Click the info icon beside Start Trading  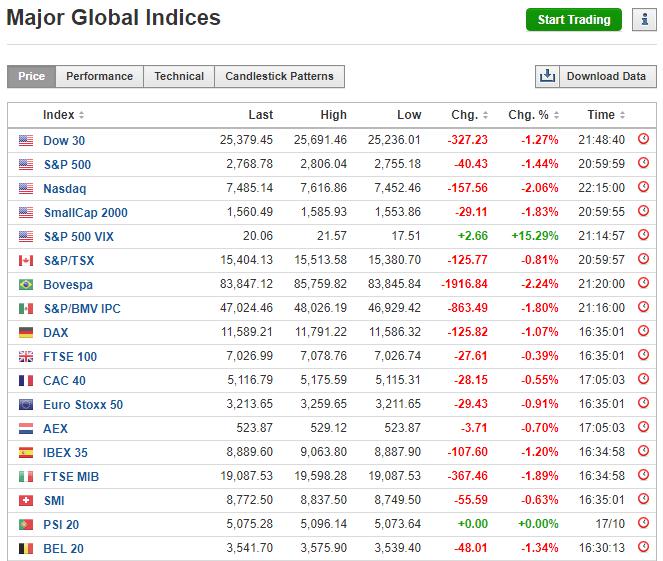[x=643, y=19]
